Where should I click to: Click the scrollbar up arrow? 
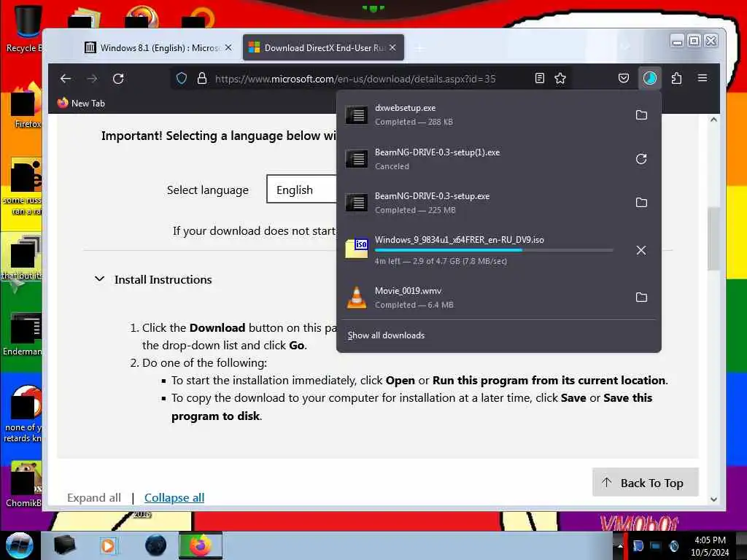click(713, 120)
